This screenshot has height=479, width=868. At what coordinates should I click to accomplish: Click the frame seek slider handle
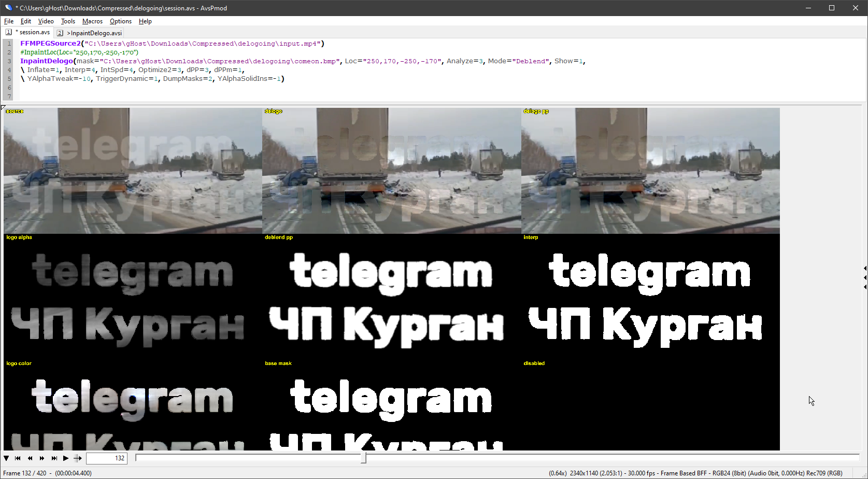(363, 458)
